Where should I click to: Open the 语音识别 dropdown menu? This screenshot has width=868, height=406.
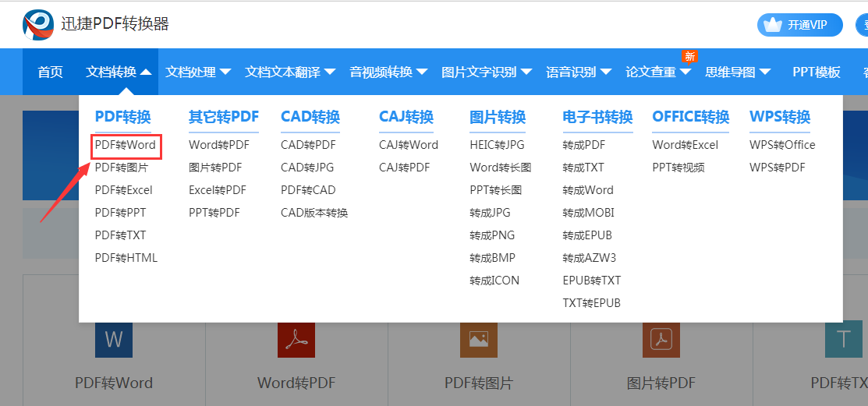point(579,72)
